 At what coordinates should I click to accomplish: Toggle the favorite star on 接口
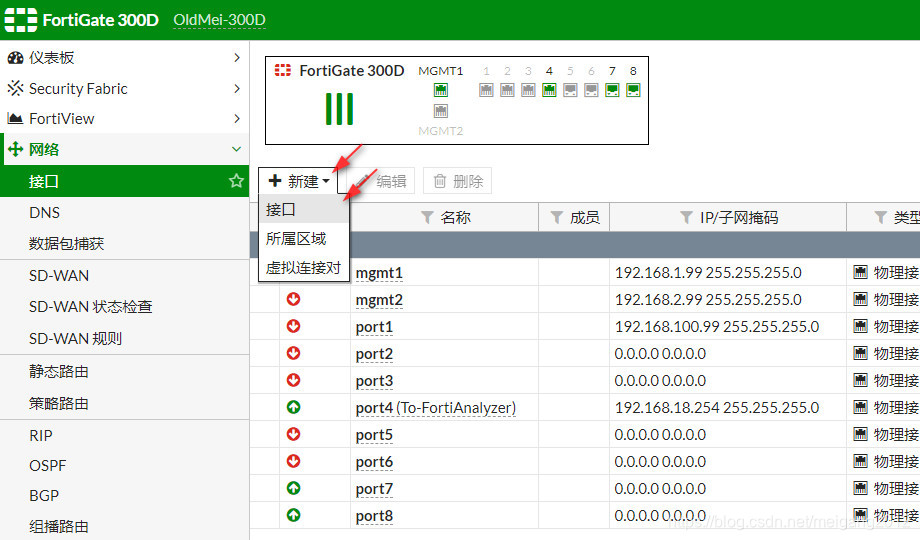[236, 181]
